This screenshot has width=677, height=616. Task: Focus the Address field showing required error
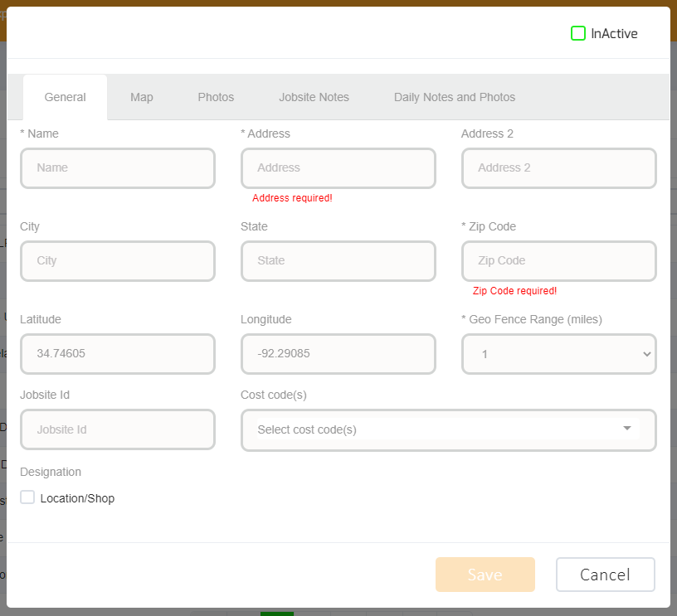338,167
